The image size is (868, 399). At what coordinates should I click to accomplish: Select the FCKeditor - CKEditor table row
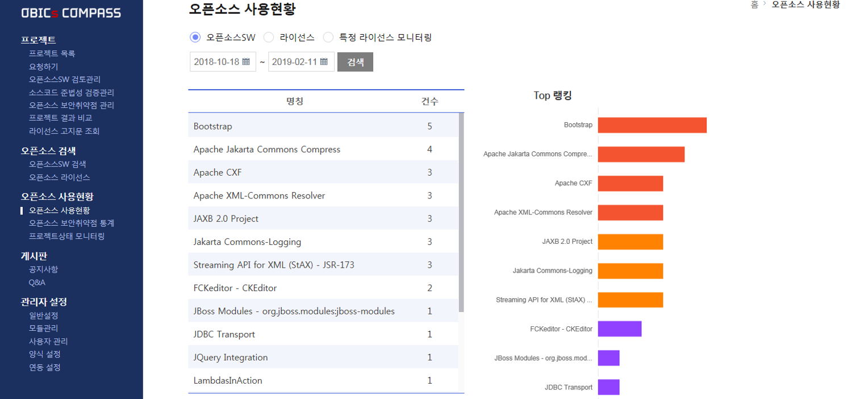point(323,288)
